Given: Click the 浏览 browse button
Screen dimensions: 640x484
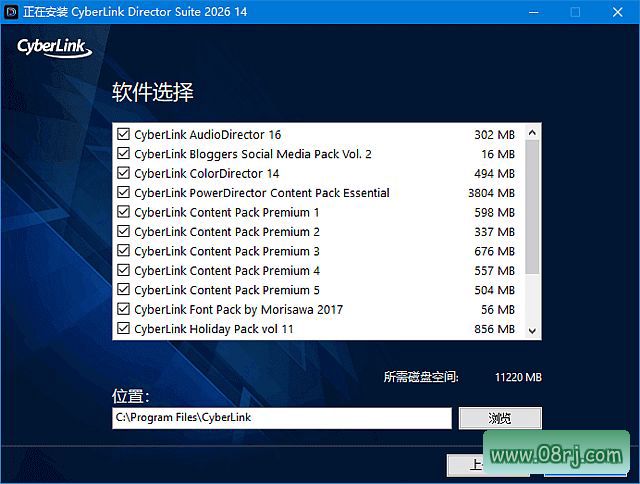Looking at the screenshot, I should click(500, 418).
